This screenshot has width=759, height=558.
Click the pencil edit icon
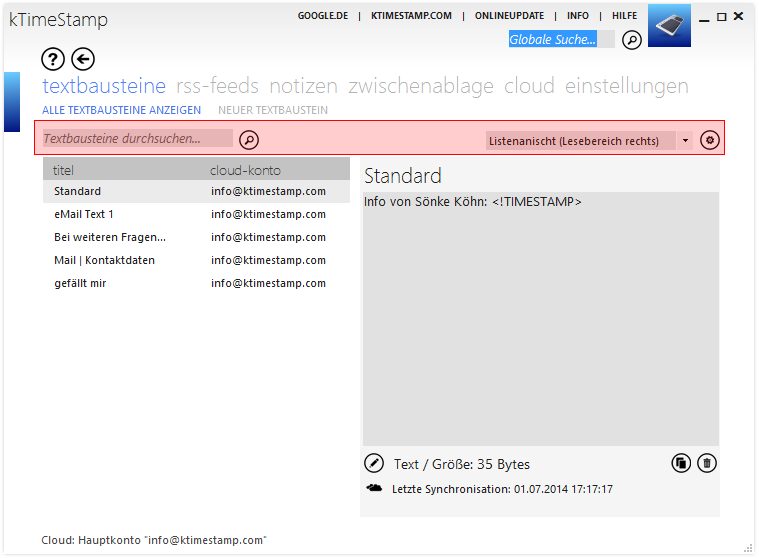[x=374, y=463]
